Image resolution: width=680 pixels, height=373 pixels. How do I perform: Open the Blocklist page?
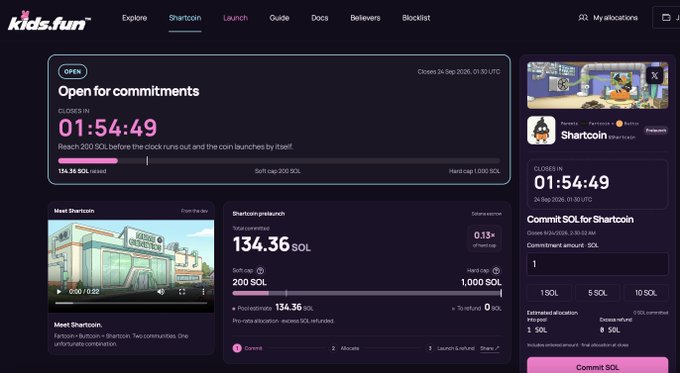pyautogui.click(x=416, y=18)
